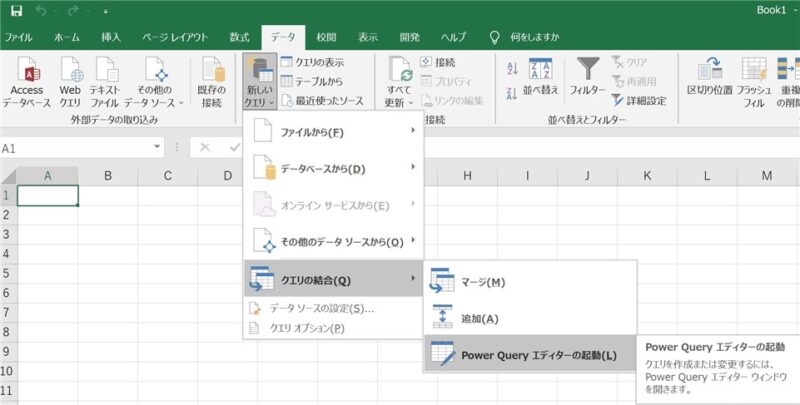Click cell A1 in the worksheet
Screen dimensions: 800x405
coord(47,195)
